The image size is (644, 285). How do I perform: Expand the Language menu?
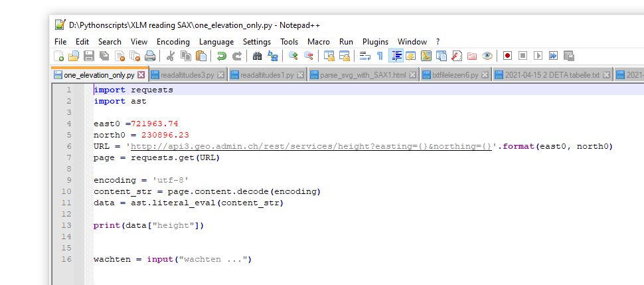click(216, 41)
